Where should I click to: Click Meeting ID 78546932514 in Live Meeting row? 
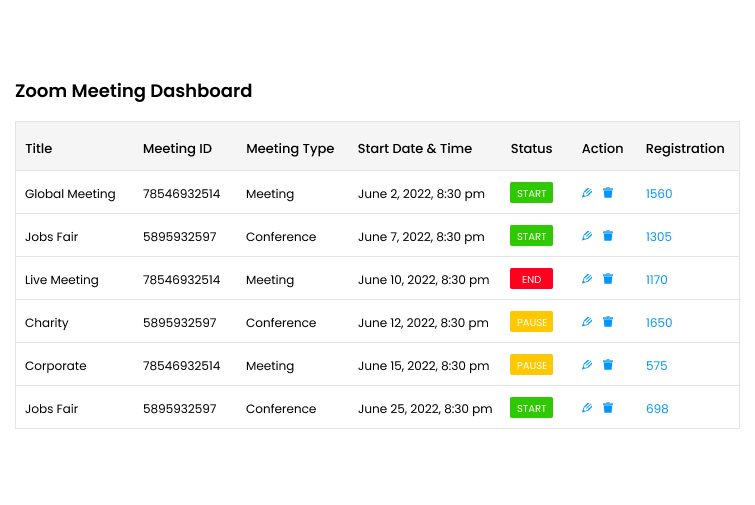coord(182,280)
